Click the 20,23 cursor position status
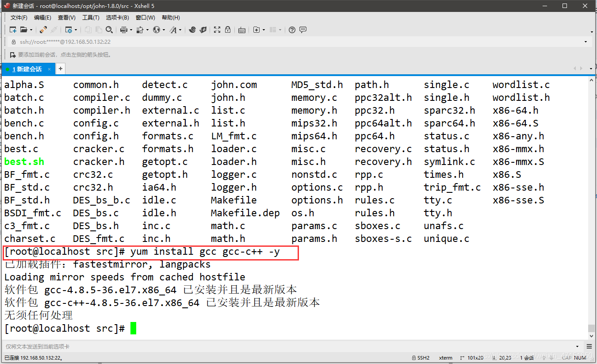 point(502,358)
